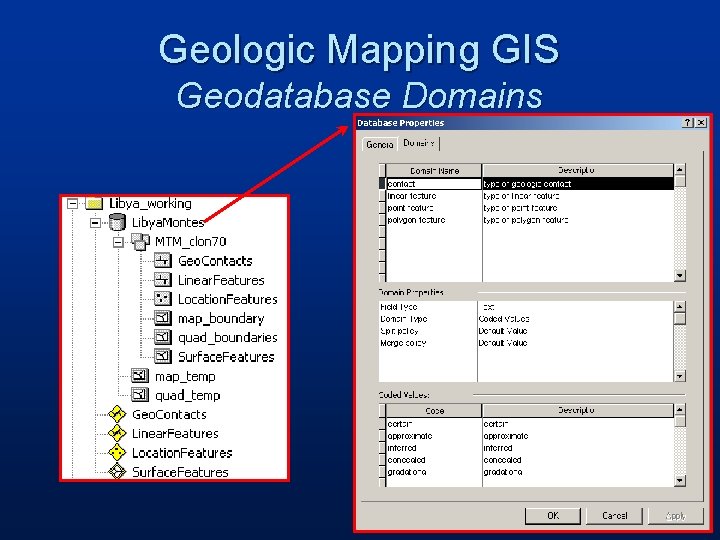Click the point feature class icon beside LocationFeatures under MTM_clon70

click(163, 299)
